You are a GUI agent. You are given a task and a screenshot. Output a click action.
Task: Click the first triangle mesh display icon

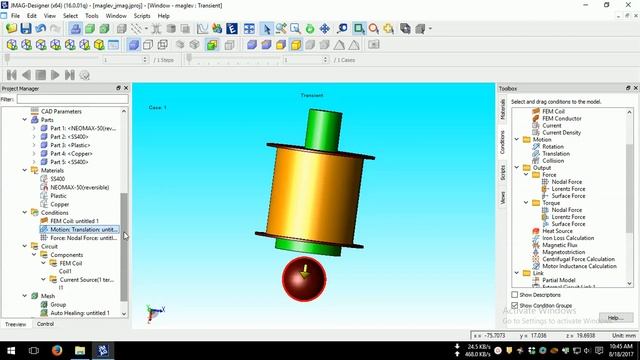[339, 44]
